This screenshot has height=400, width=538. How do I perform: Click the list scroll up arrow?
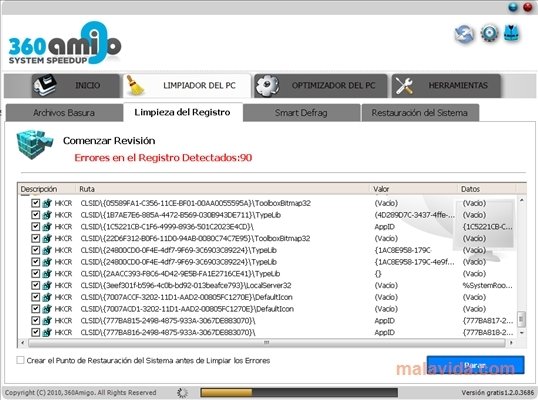[521, 200]
